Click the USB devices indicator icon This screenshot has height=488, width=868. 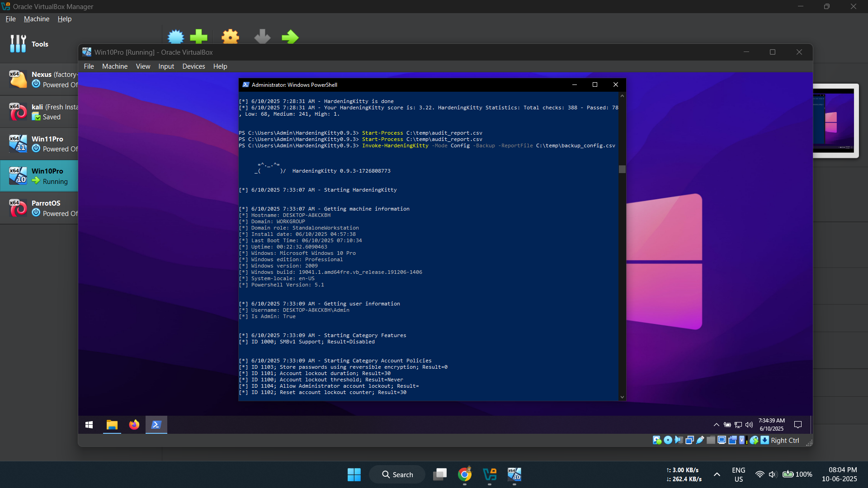coord(700,440)
